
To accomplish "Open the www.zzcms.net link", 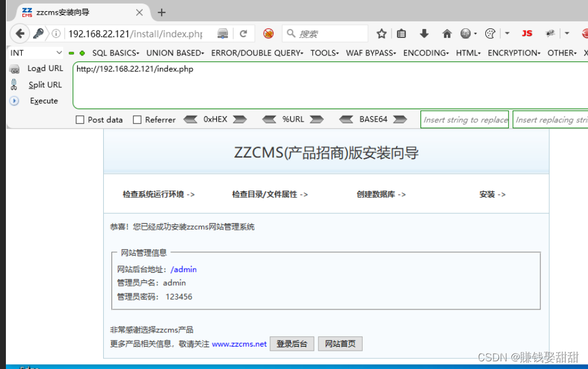I will pos(239,344).
